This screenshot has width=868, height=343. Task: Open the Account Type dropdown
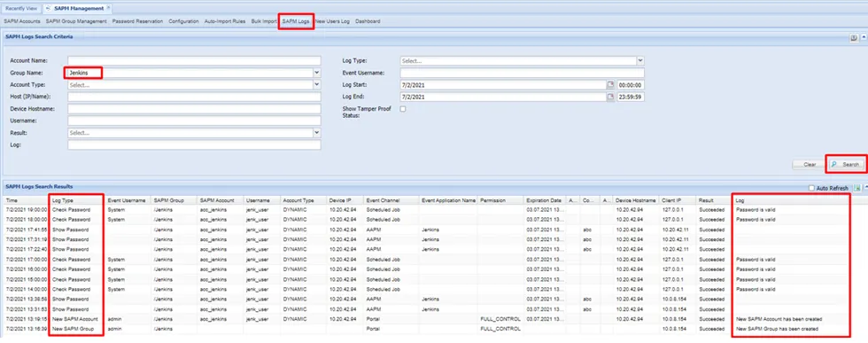coord(317,85)
